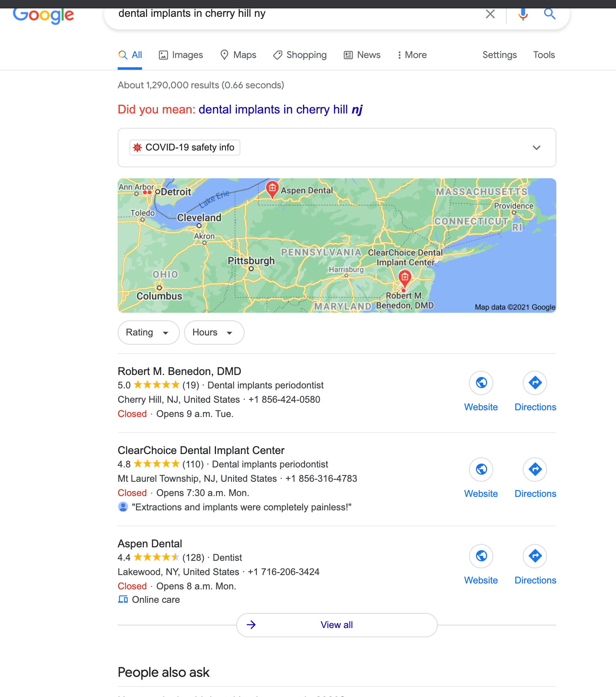Screen dimensions: 616x697
Task: Clear the search box with the X icon
Action: click(x=490, y=14)
